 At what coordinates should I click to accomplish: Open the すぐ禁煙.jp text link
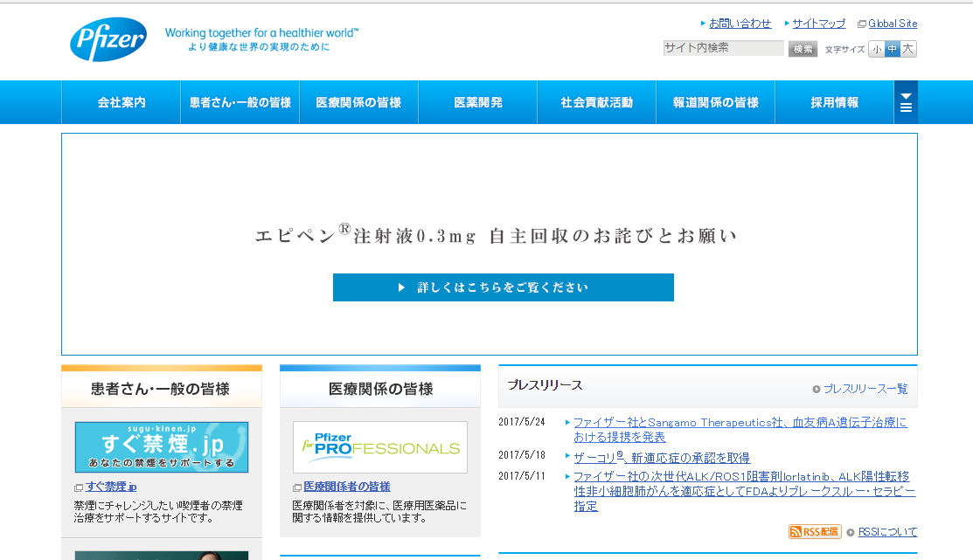pyautogui.click(x=111, y=487)
